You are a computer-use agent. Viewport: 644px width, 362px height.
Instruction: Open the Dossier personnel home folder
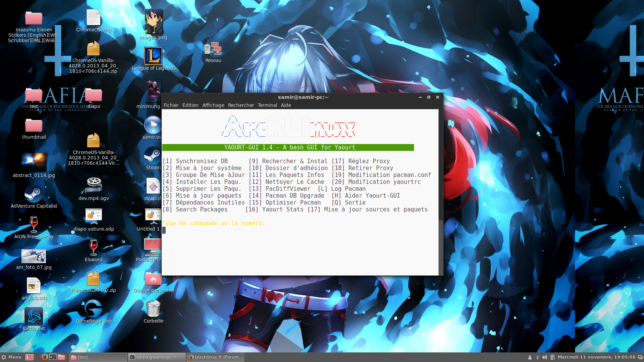pyautogui.click(x=153, y=279)
